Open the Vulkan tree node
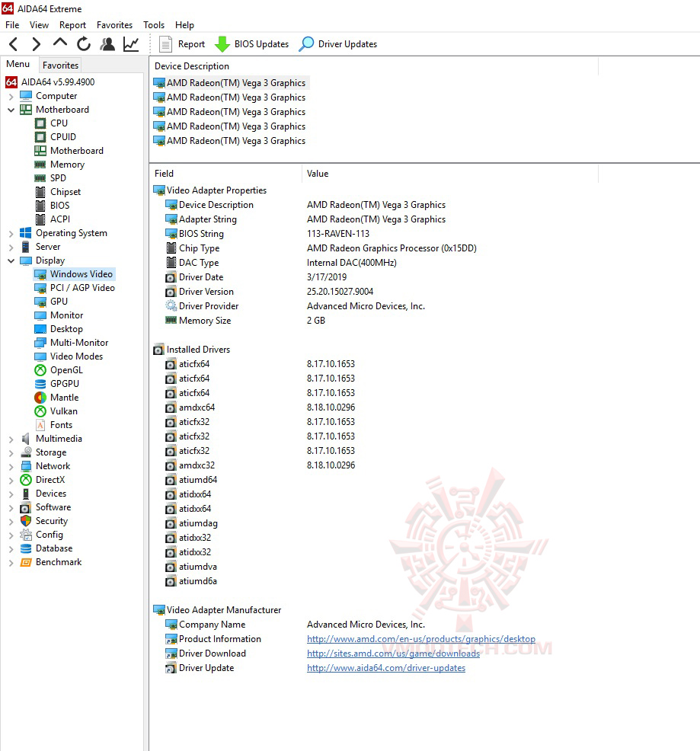 coord(56,411)
